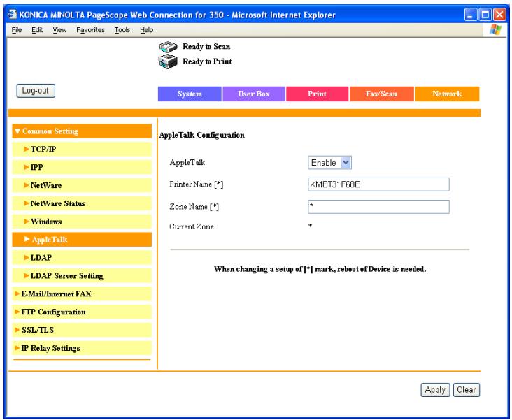Click the reboot notice text
This screenshot has width=512, height=420.
click(x=320, y=269)
